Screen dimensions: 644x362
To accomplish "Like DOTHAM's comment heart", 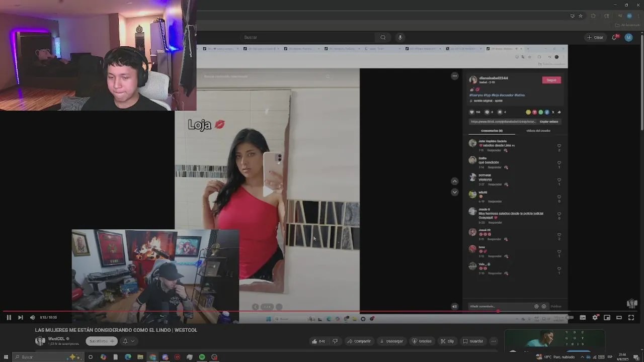I will (x=559, y=180).
